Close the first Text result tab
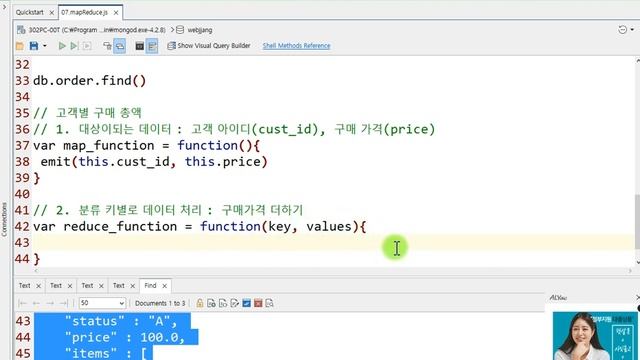 coord(38,286)
